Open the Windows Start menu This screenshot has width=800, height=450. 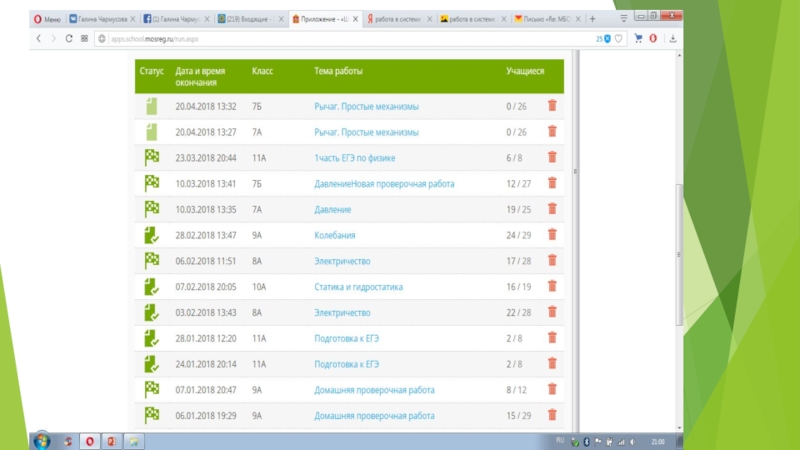click(42, 440)
